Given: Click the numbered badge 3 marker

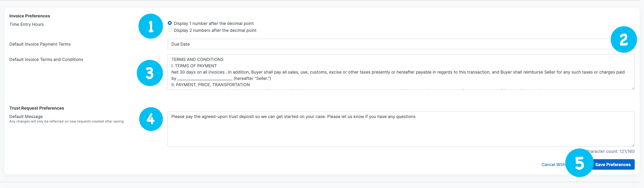Looking at the screenshot, I should pyautogui.click(x=150, y=73).
